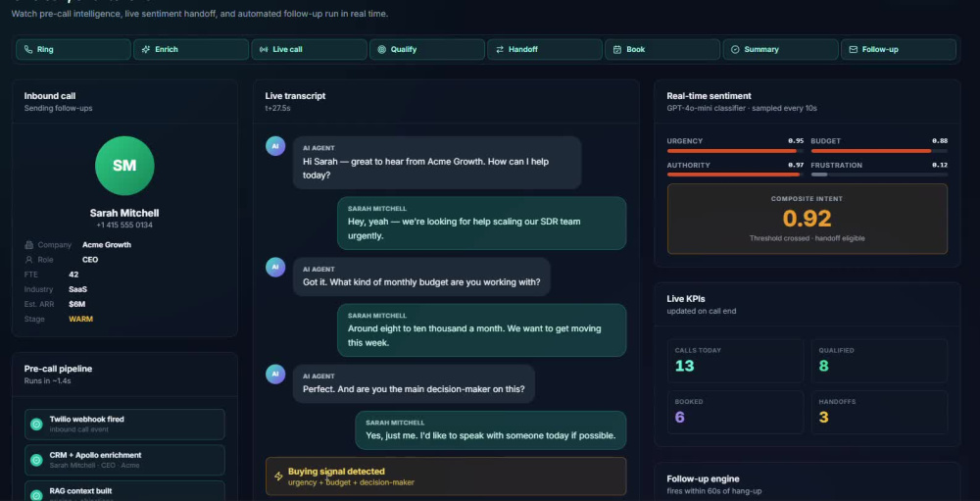
Task: Click Sarah's 'Yes, just me' message
Action: pyautogui.click(x=491, y=430)
